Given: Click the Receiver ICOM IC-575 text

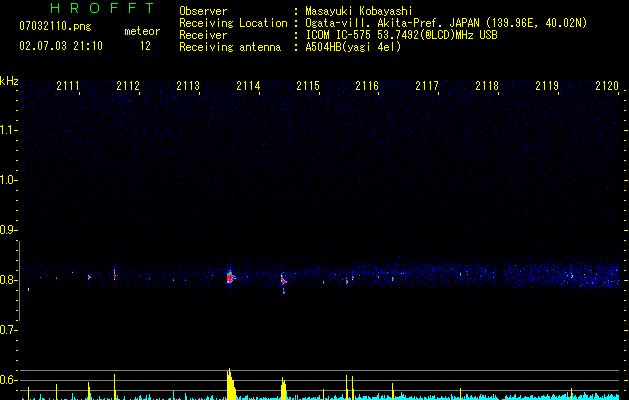Looking at the screenshot, I should click(x=401, y=35).
